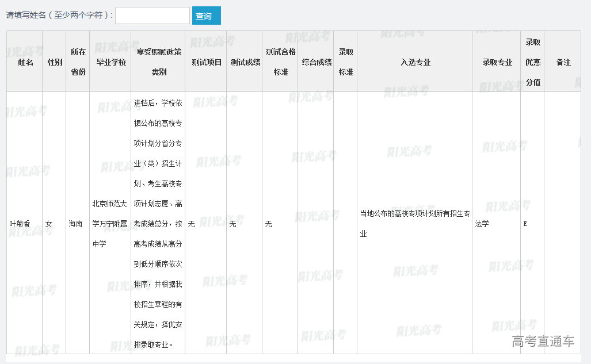Click the 测试合格标准 column header
Image resolution: width=591 pixels, height=364 pixels.
(x=280, y=62)
